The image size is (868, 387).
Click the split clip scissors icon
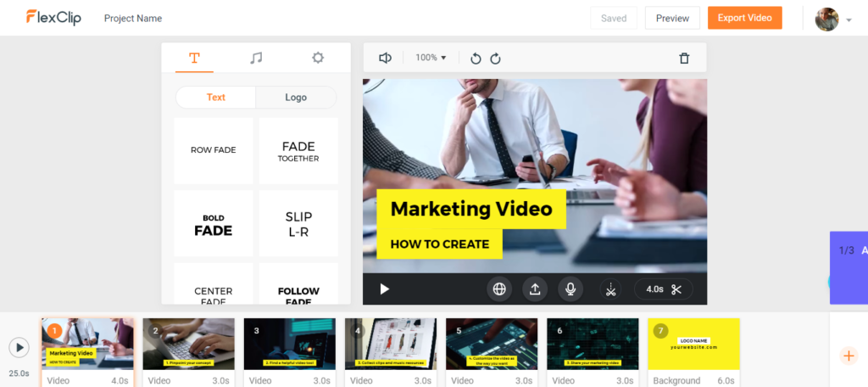pyautogui.click(x=609, y=289)
